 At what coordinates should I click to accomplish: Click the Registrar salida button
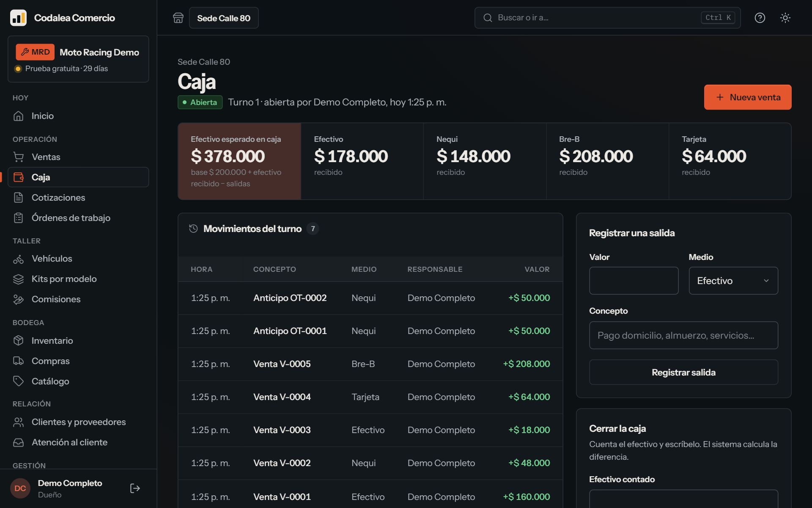683,372
